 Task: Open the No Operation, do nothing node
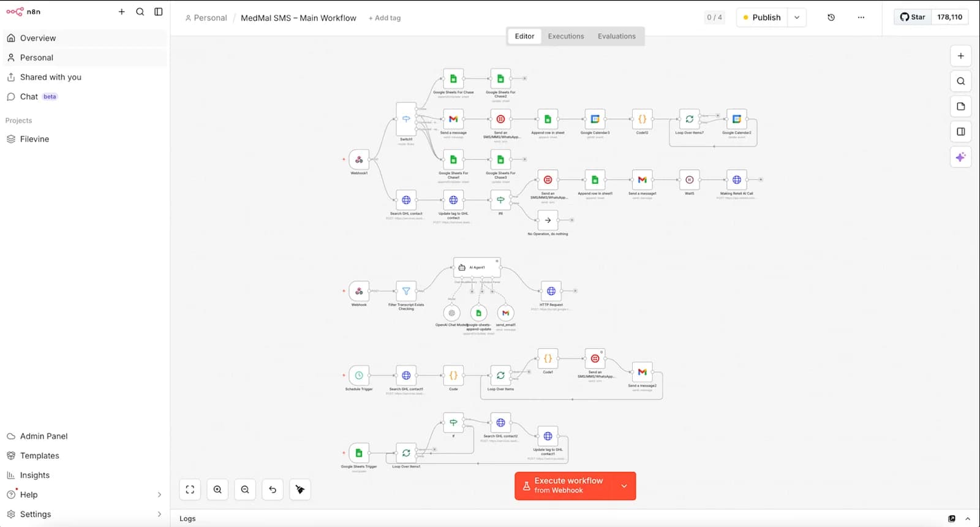pyautogui.click(x=548, y=220)
